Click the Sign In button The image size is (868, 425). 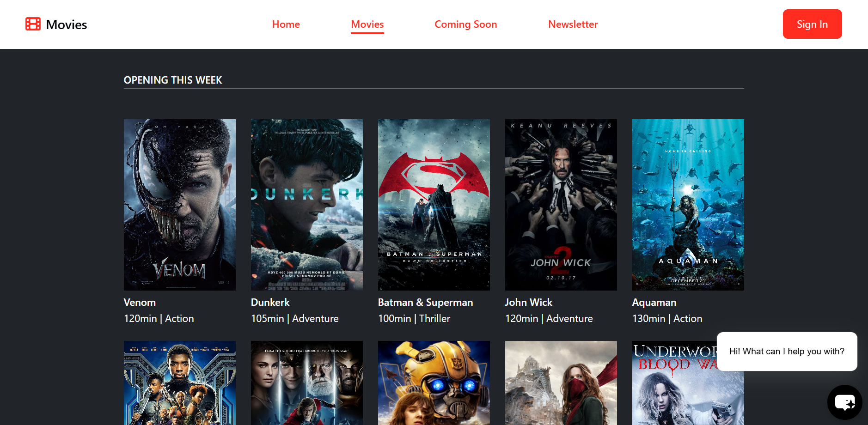coord(812,24)
